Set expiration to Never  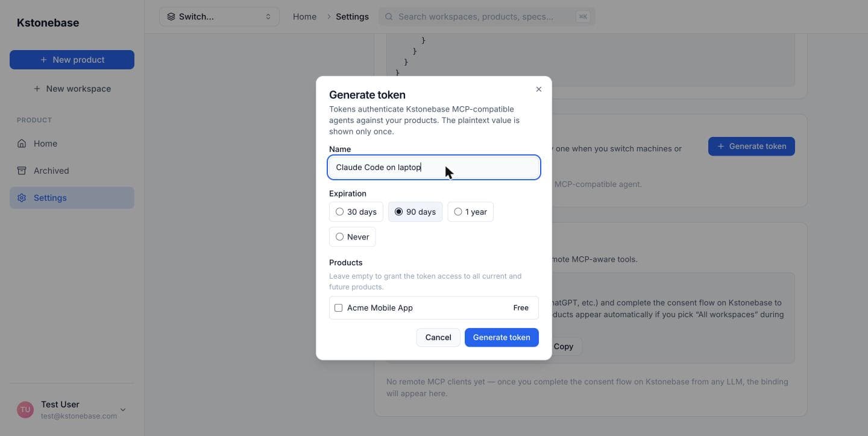point(352,237)
